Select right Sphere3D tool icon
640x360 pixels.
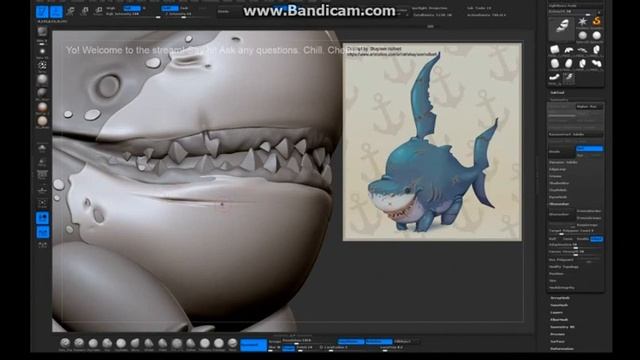coord(596,36)
